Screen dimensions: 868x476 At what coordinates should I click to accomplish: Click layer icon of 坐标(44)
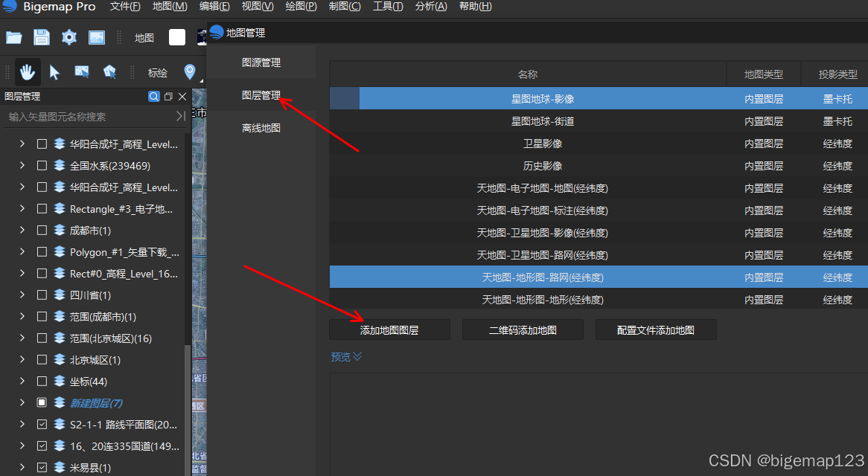(x=60, y=381)
